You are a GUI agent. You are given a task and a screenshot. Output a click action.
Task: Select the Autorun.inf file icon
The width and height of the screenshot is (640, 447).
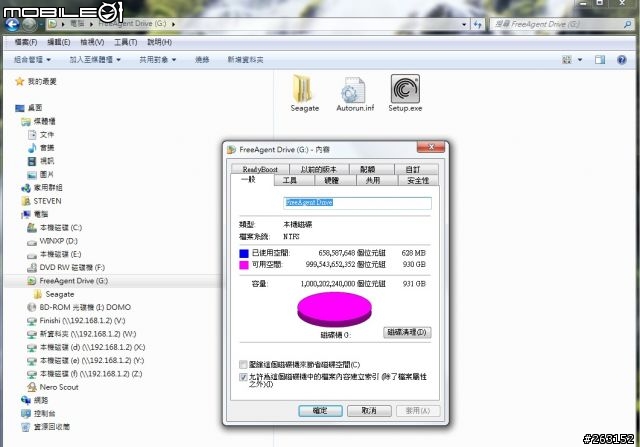[353, 89]
